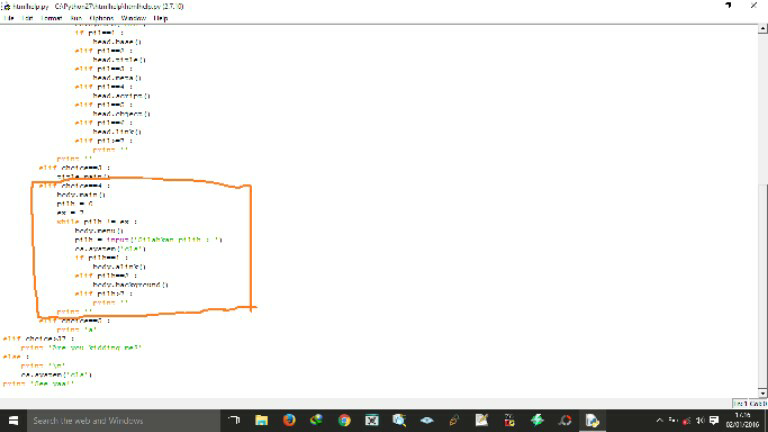Click the scrollbar up arrow
The image size is (768, 432).
(x=763, y=29)
